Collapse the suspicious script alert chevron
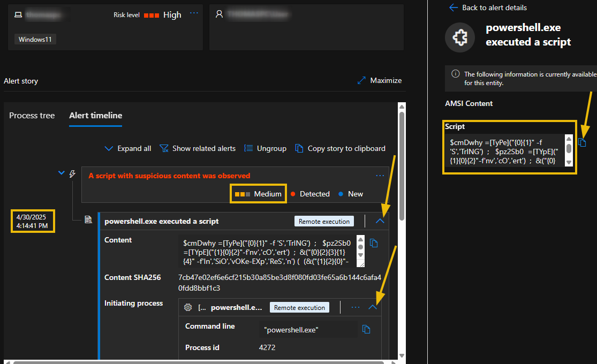 [61, 173]
